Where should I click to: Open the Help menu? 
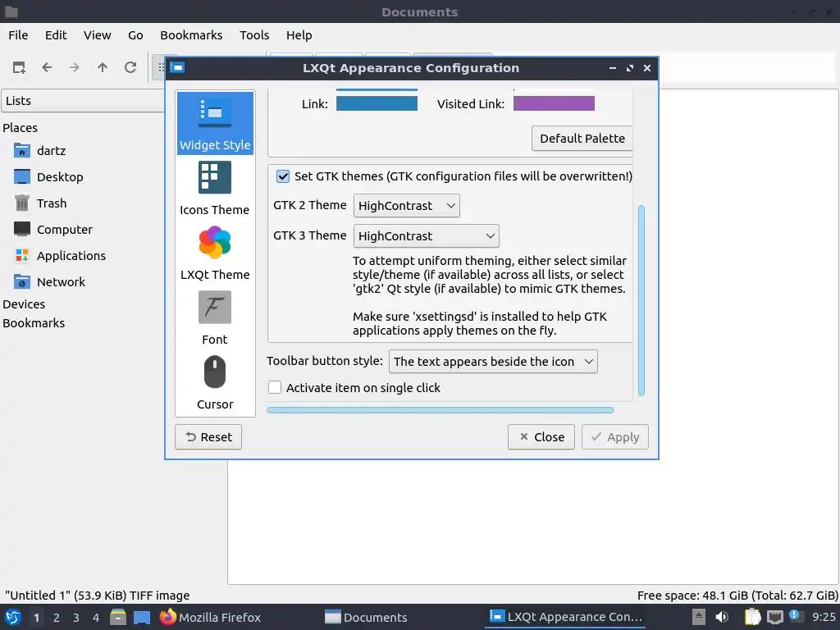(299, 34)
